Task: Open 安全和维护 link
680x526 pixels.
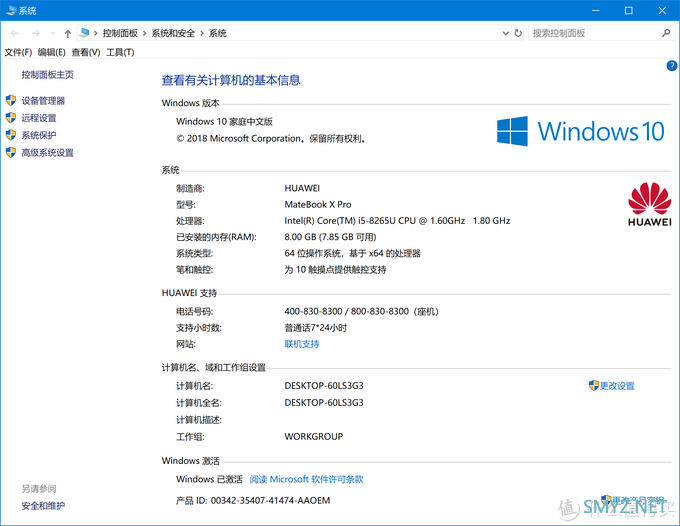Action: (43, 506)
